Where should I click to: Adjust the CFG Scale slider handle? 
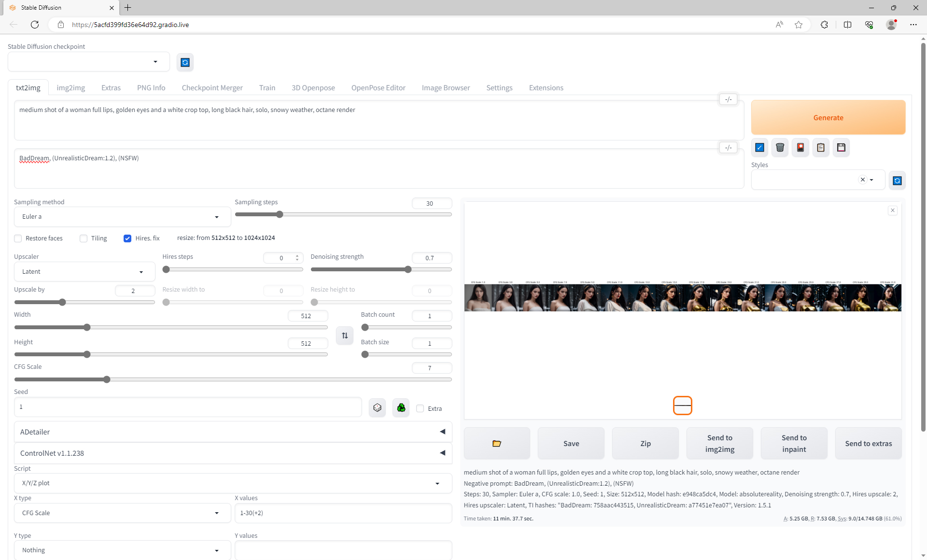tap(107, 379)
